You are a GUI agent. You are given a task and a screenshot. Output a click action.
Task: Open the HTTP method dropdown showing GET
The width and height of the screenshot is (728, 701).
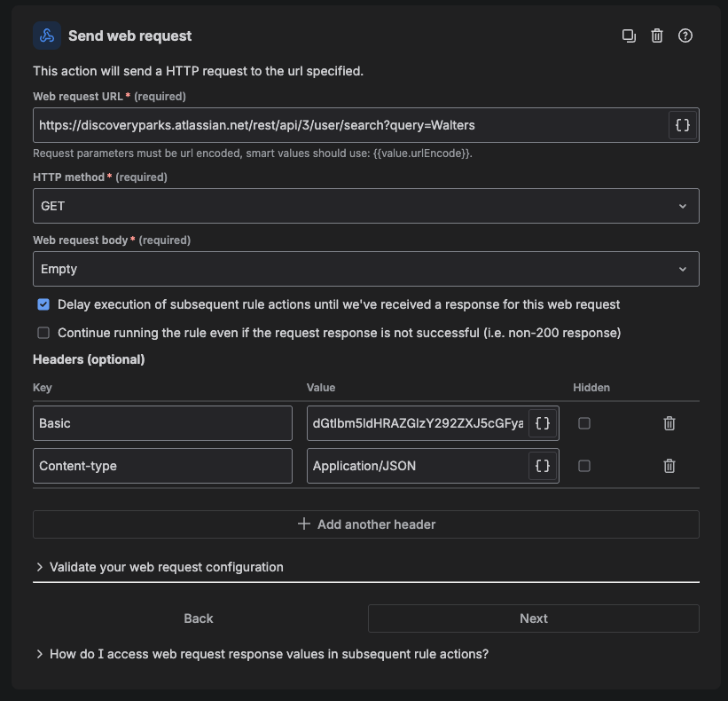[x=365, y=205]
